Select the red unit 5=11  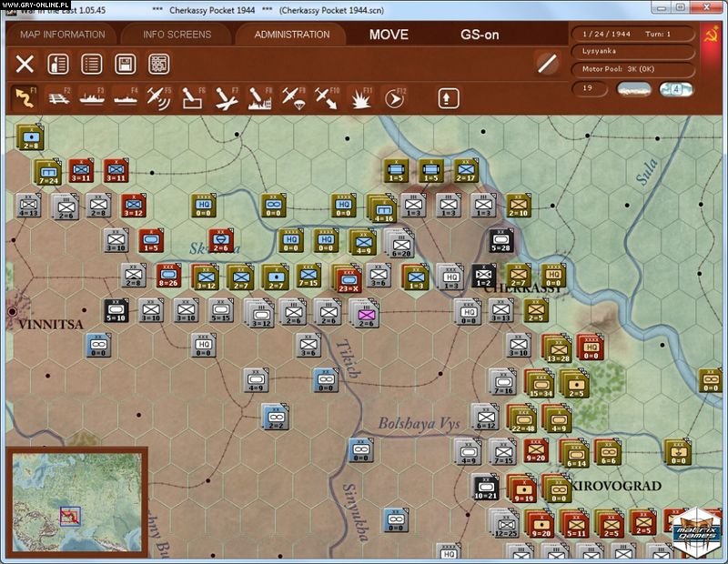[x=575, y=525]
